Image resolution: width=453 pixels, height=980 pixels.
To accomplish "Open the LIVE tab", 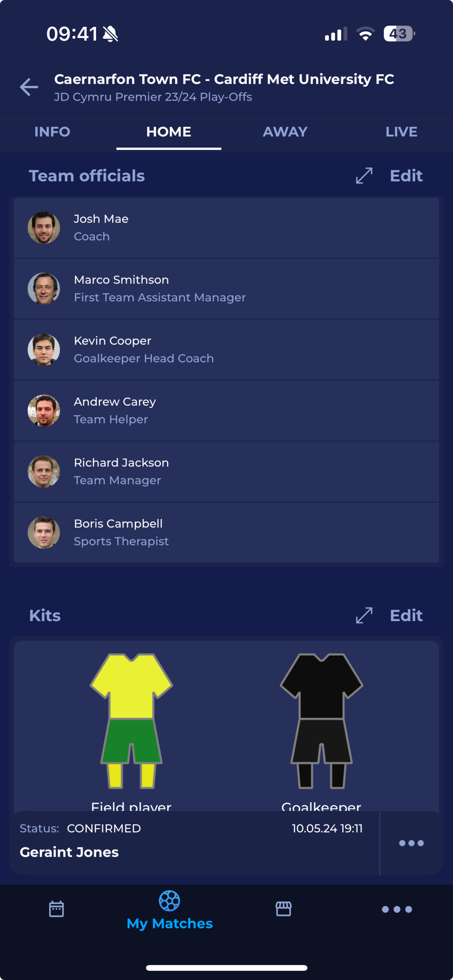I will coord(401,132).
